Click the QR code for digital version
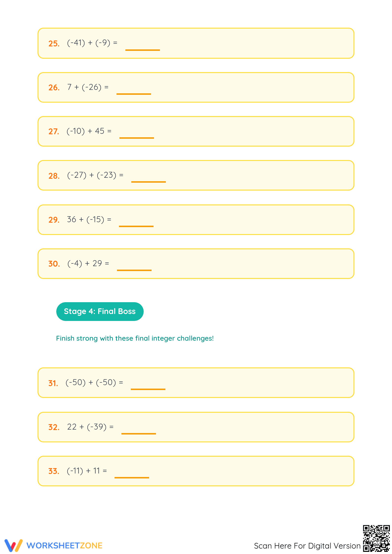This screenshot has height=554, width=392. pyautogui.click(x=376, y=538)
